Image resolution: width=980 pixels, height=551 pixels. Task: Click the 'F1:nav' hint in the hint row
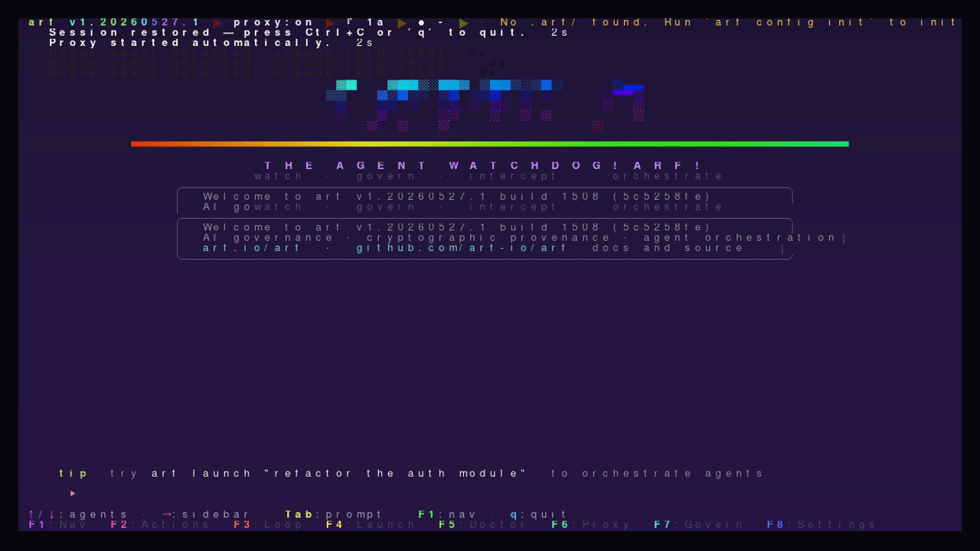448,515
